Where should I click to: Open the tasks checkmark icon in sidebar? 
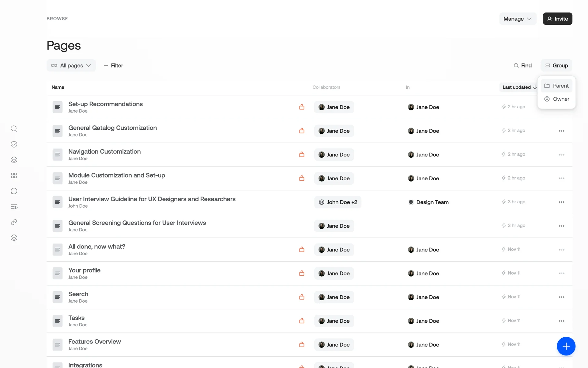tap(14, 144)
